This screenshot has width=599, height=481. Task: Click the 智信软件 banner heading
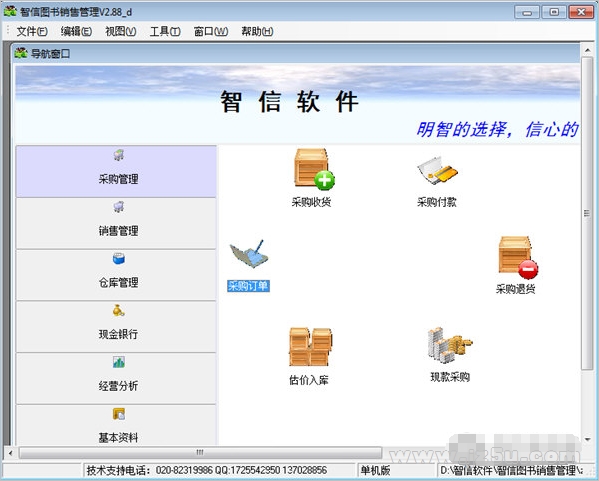click(x=289, y=102)
